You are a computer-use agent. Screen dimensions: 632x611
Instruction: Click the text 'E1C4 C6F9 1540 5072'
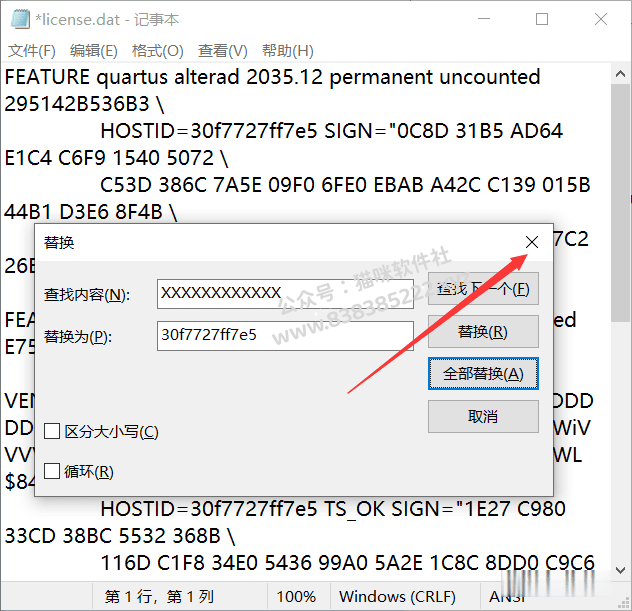(x=109, y=158)
